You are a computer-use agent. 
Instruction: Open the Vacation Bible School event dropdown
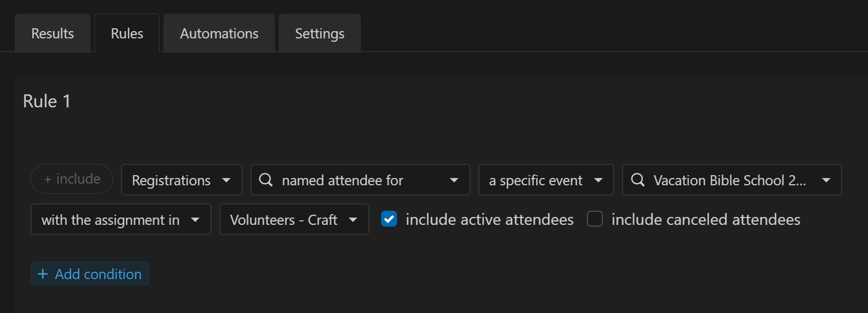[x=732, y=180]
